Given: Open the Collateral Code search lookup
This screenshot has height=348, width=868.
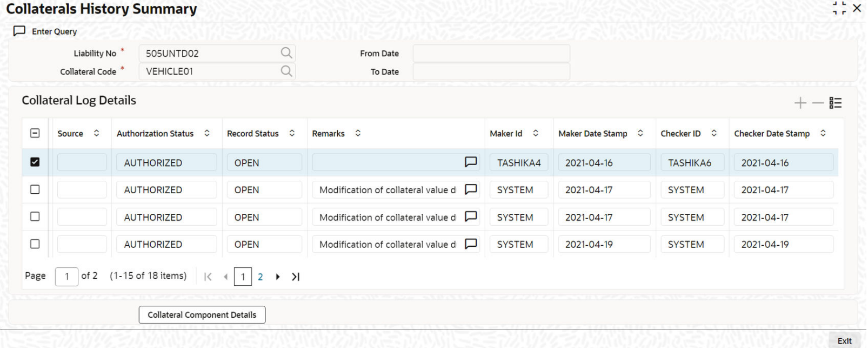Looking at the screenshot, I should pyautogui.click(x=286, y=71).
